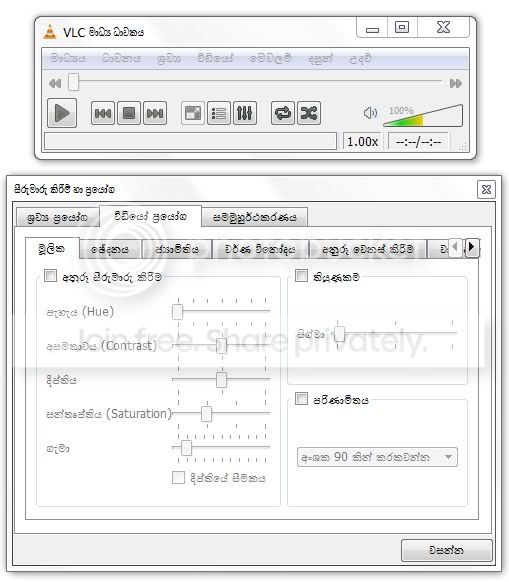Enable the image adjust checkbox above Hue
Screen dimensions: 509x582
[x=50, y=276]
